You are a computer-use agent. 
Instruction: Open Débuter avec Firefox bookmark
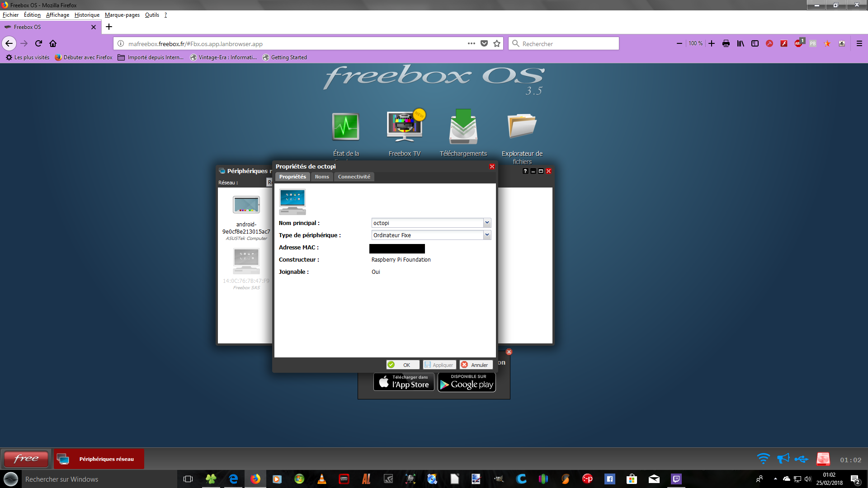(84, 57)
